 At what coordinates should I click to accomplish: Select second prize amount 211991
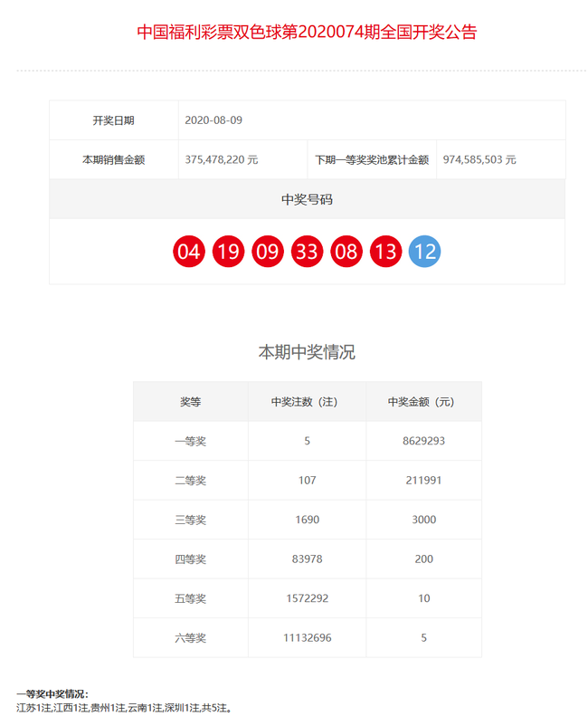pyautogui.click(x=423, y=480)
